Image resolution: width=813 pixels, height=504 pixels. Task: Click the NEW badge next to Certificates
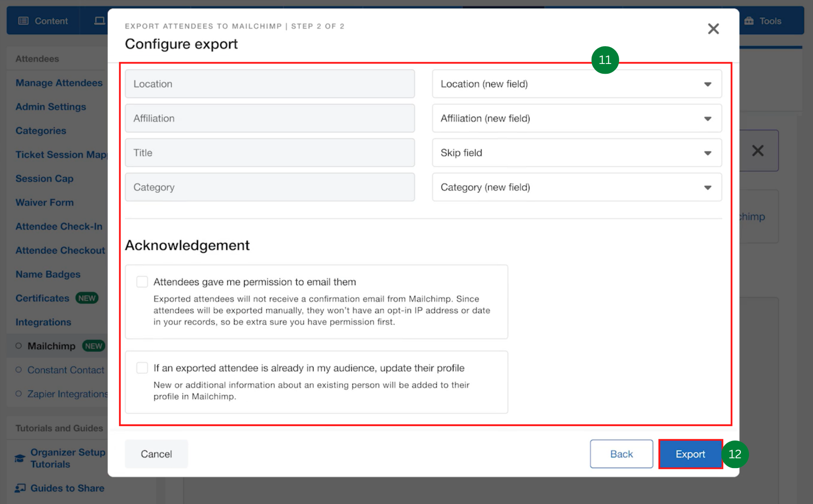[x=87, y=298]
